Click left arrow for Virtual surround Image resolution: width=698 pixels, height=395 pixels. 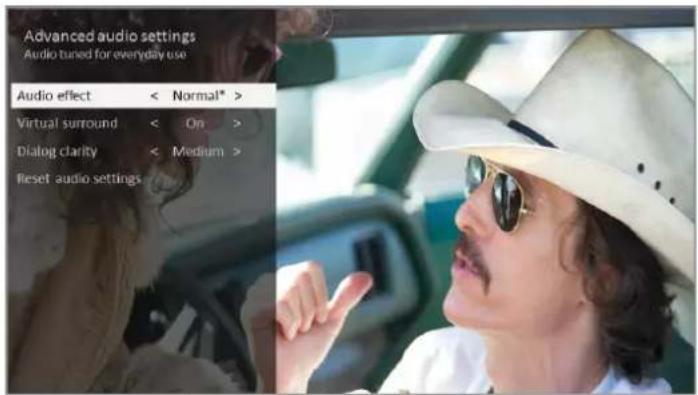[154, 123]
